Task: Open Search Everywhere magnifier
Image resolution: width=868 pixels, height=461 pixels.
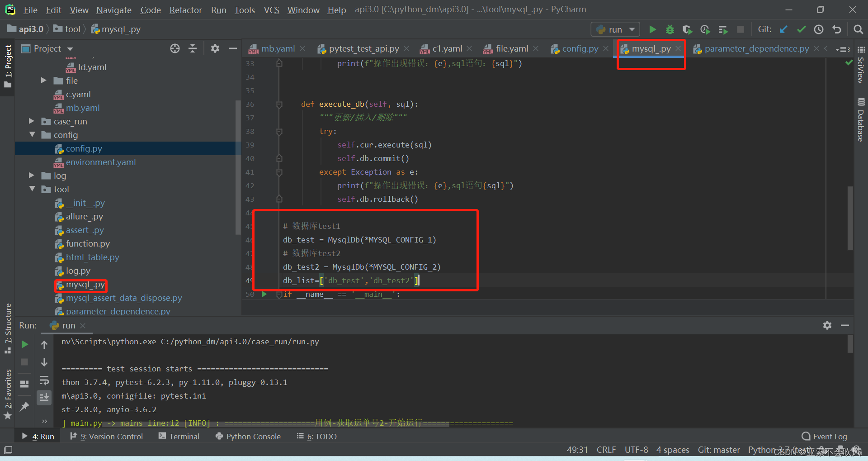Action: pos(858,29)
